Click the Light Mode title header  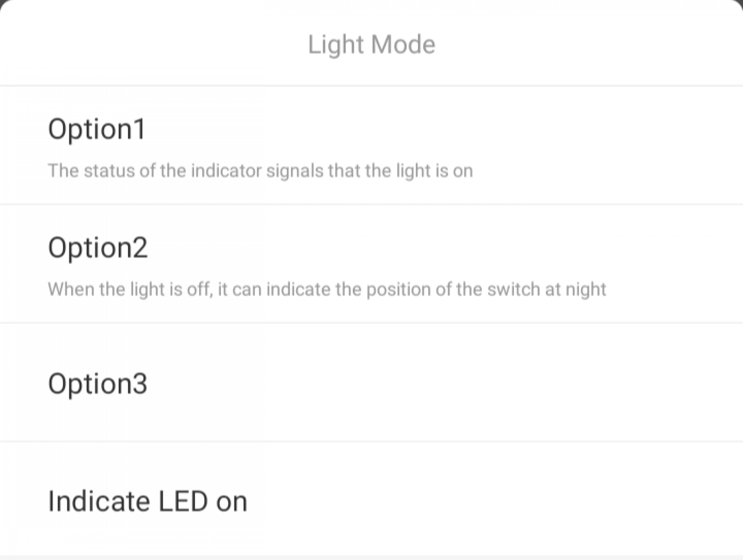tap(371, 45)
